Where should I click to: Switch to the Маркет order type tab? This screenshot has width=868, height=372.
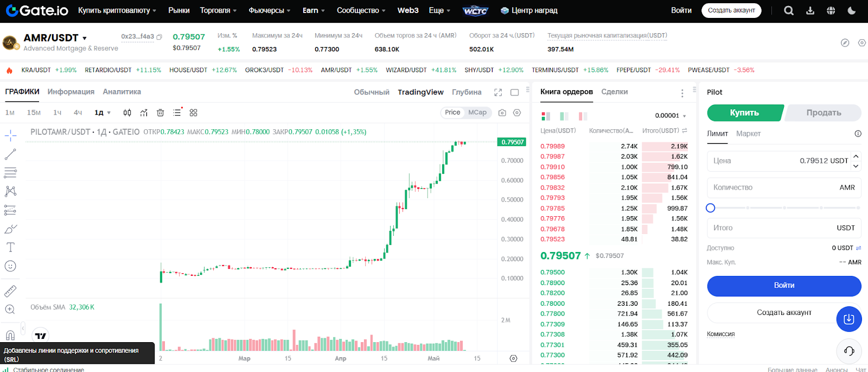[x=748, y=134]
